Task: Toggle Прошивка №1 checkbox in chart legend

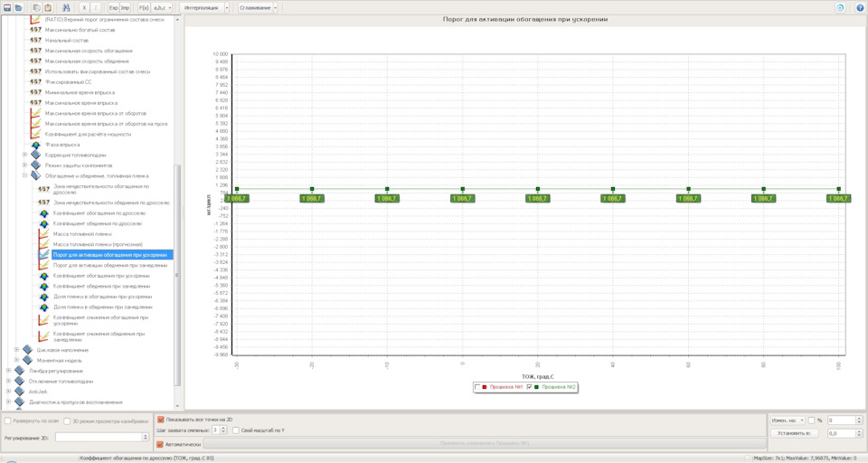Action: (477, 387)
